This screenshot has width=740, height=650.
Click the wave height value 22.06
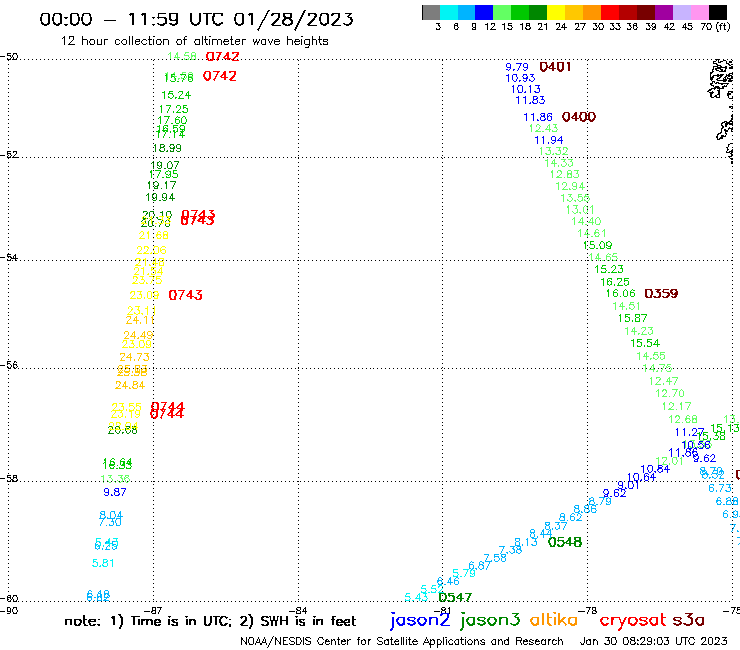point(151,251)
